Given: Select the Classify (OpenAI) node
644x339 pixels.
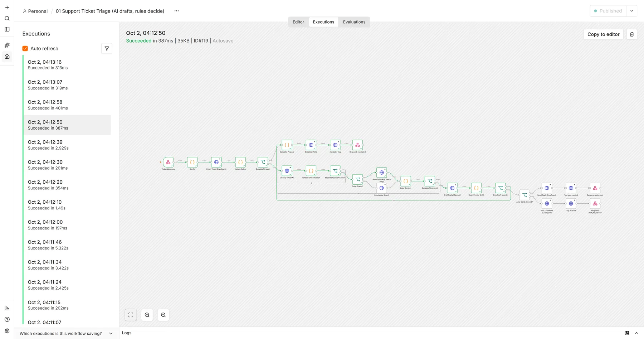Looking at the screenshot, I should pyautogui.click(x=287, y=171).
